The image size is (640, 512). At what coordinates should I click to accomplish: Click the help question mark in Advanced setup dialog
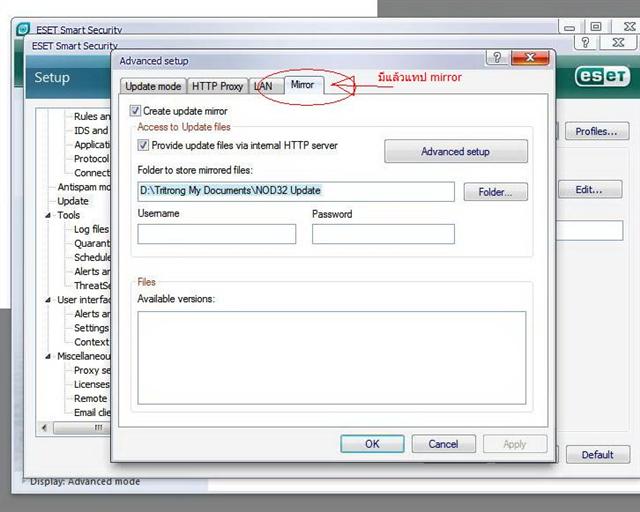497,58
